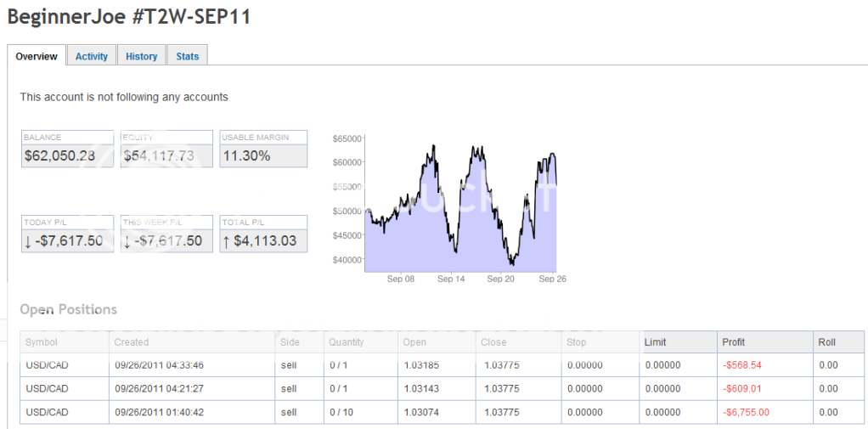Switch to the History tab

point(141,56)
